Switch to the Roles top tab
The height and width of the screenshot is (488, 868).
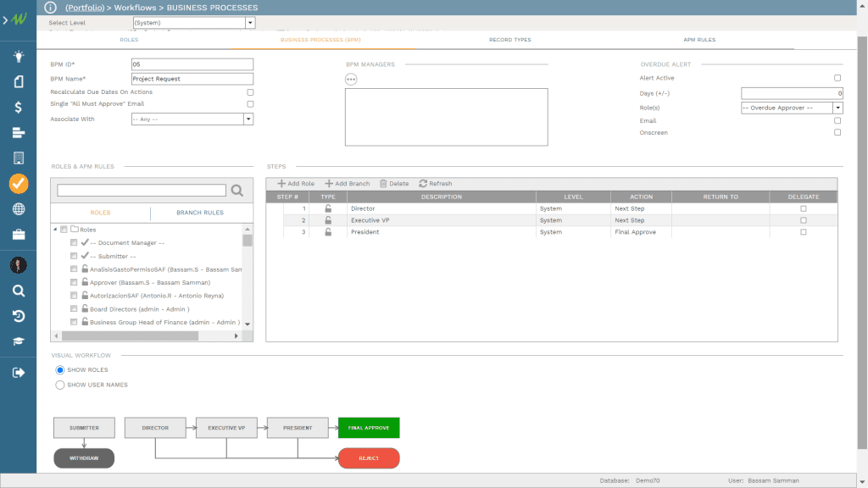tap(129, 40)
